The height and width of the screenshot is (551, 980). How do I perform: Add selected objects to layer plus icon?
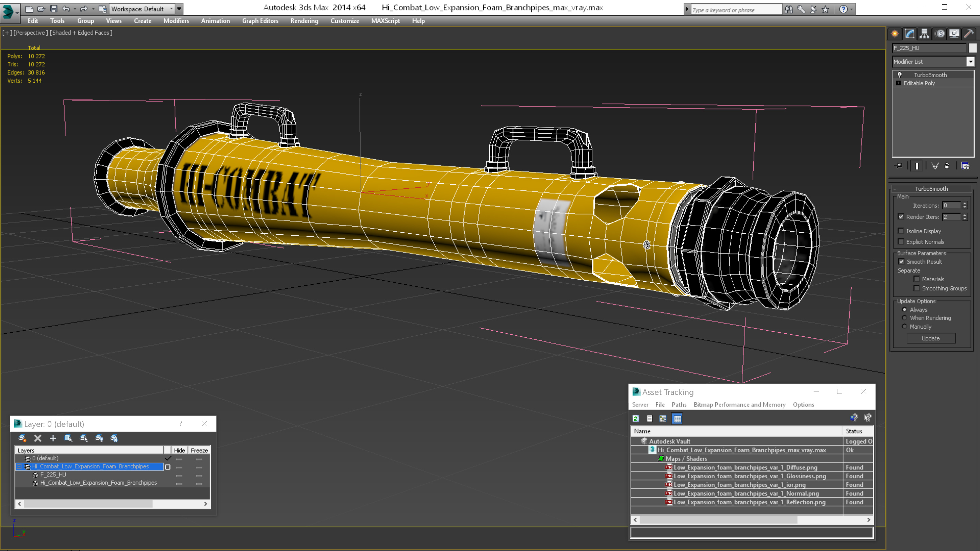(x=53, y=438)
